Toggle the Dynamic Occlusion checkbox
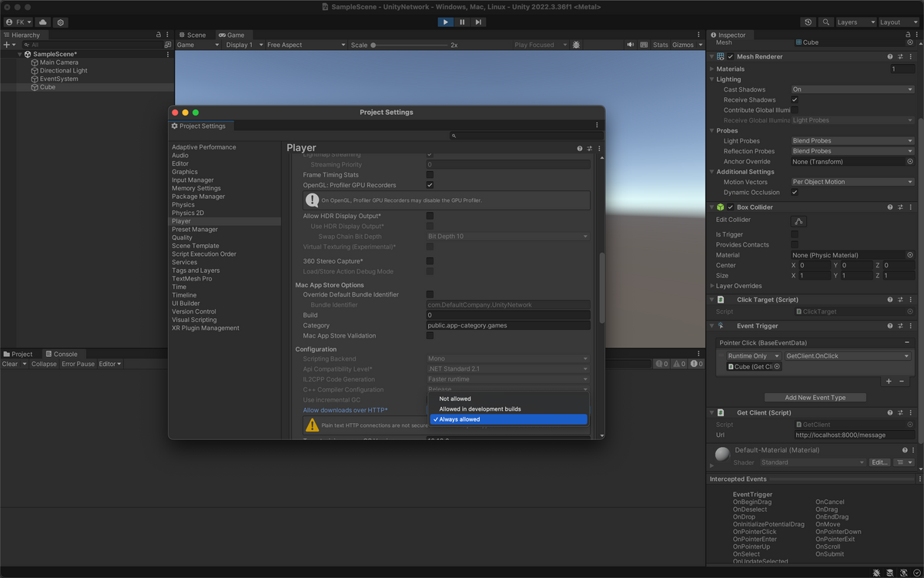The width and height of the screenshot is (924, 578). point(795,193)
